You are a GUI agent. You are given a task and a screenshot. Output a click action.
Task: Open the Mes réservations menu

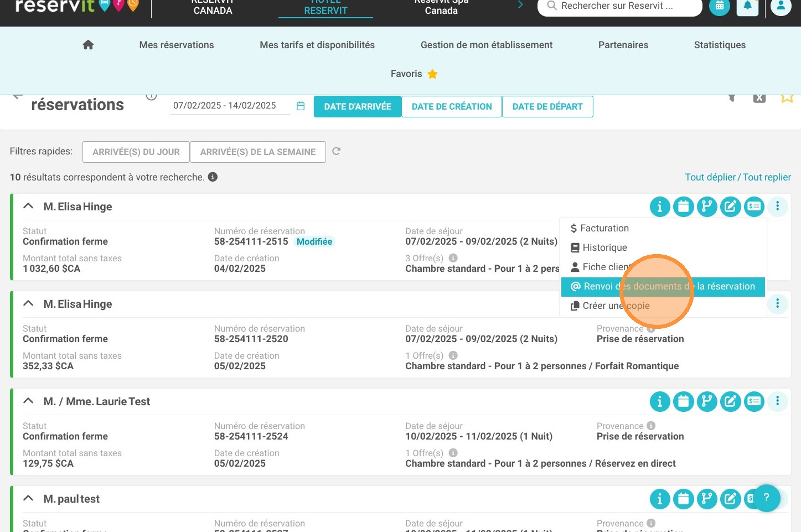pos(177,45)
